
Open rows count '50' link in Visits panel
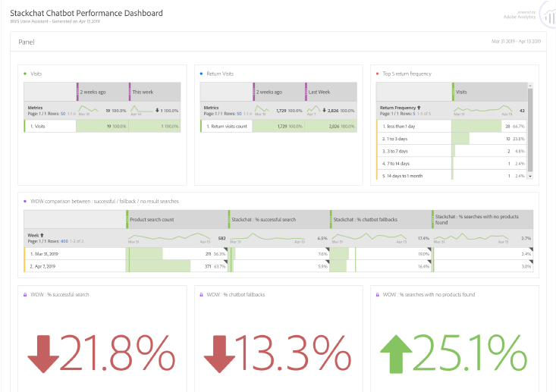pos(63,114)
